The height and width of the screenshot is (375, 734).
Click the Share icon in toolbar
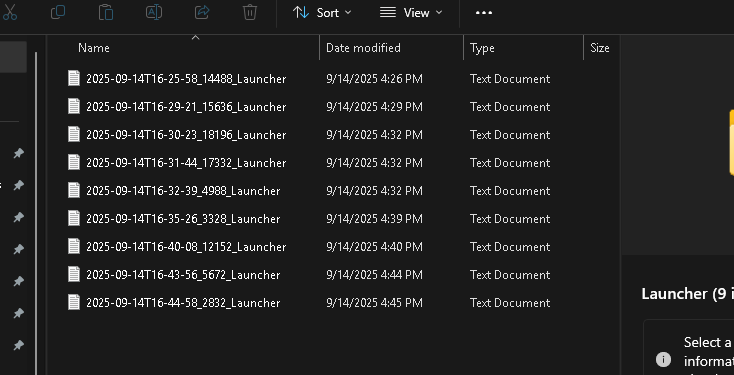202,12
